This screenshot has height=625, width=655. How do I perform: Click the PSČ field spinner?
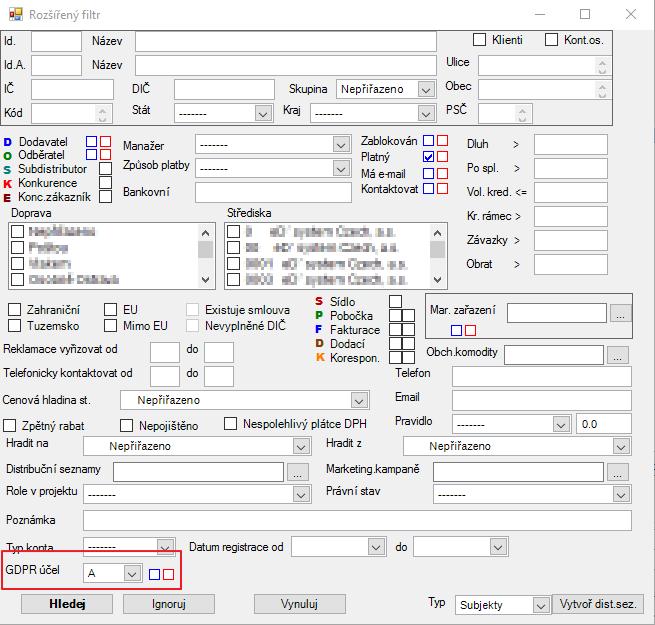(x=522, y=114)
